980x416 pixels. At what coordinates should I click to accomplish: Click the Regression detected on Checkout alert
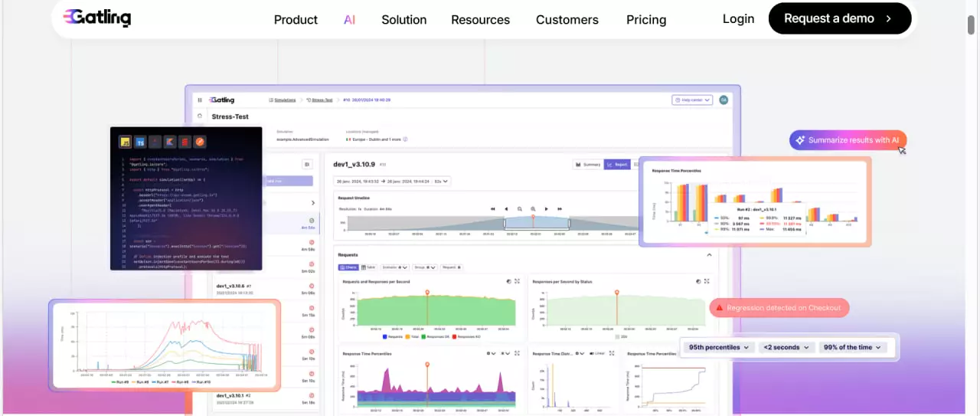779,308
